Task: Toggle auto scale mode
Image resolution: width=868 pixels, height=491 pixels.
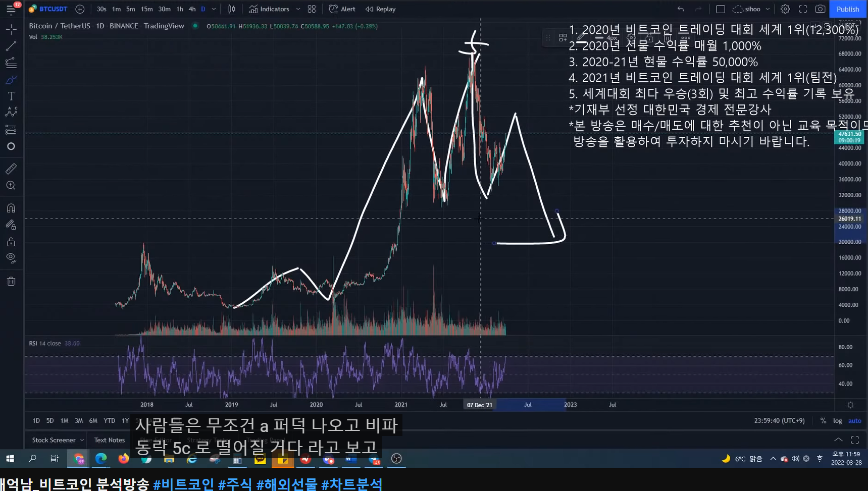Action: coord(854,420)
